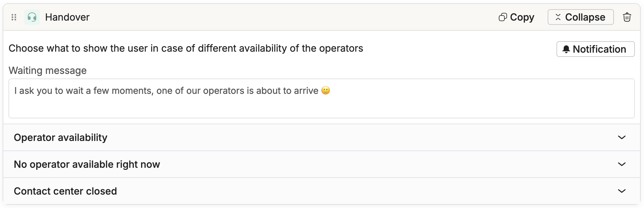
Task: Open the Operator availability section title
Action: [60, 138]
